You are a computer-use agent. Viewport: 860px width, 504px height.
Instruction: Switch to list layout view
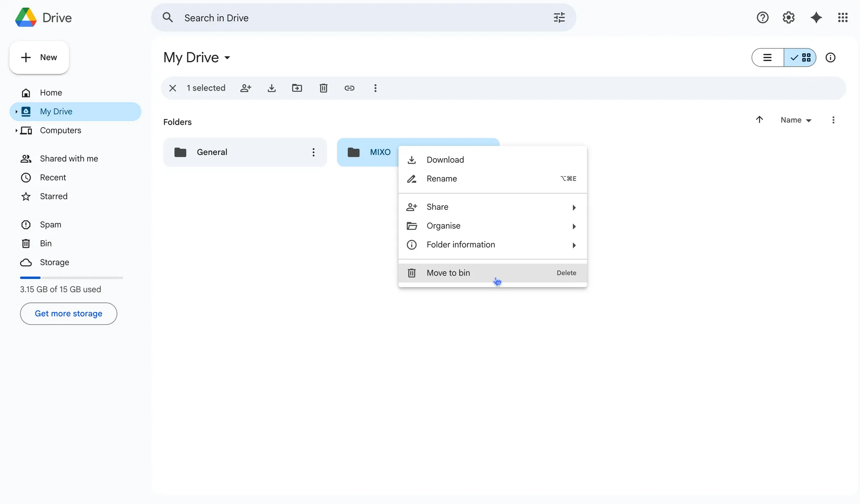(x=768, y=58)
